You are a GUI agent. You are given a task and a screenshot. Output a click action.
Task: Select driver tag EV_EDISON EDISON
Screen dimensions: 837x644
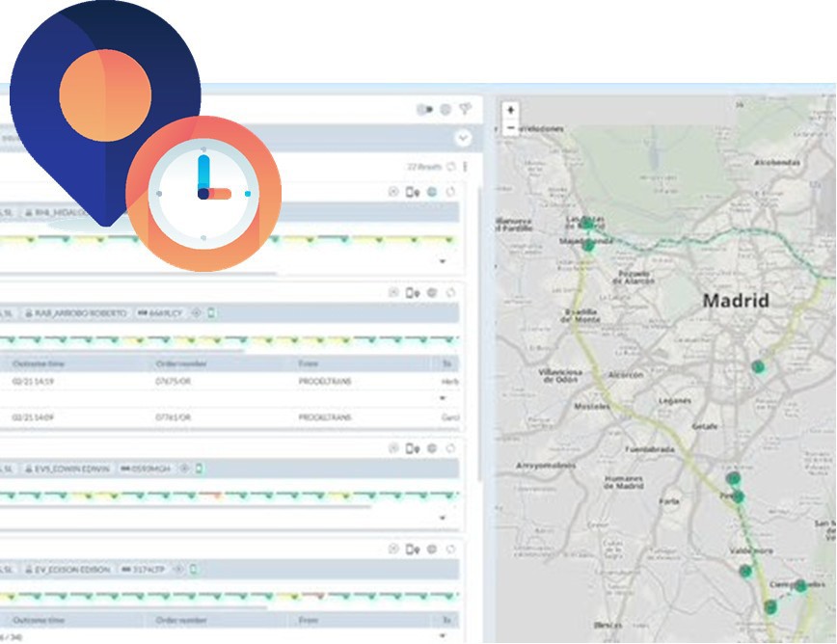[67, 570]
